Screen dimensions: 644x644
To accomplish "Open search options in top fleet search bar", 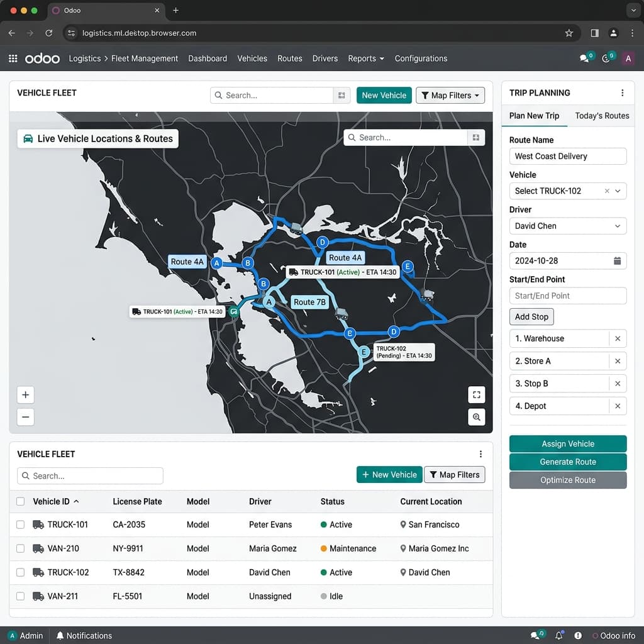I will click(341, 96).
